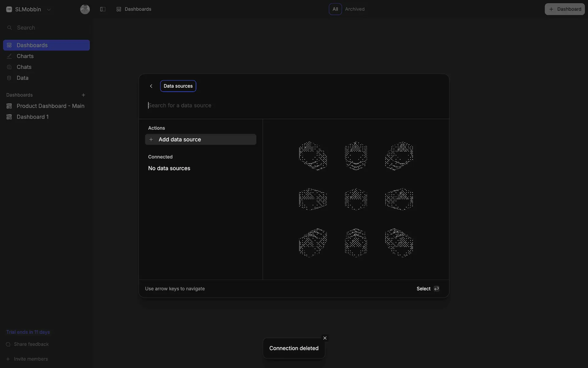Open the user avatar menu

click(x=85, y=9)
